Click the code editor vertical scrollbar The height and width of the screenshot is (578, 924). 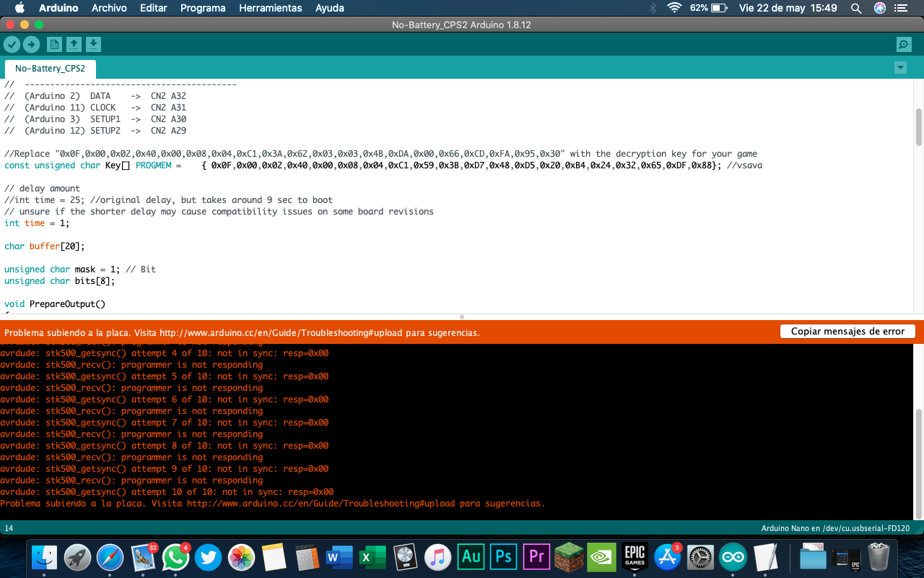pyautogui.click(x=918, y=127)
